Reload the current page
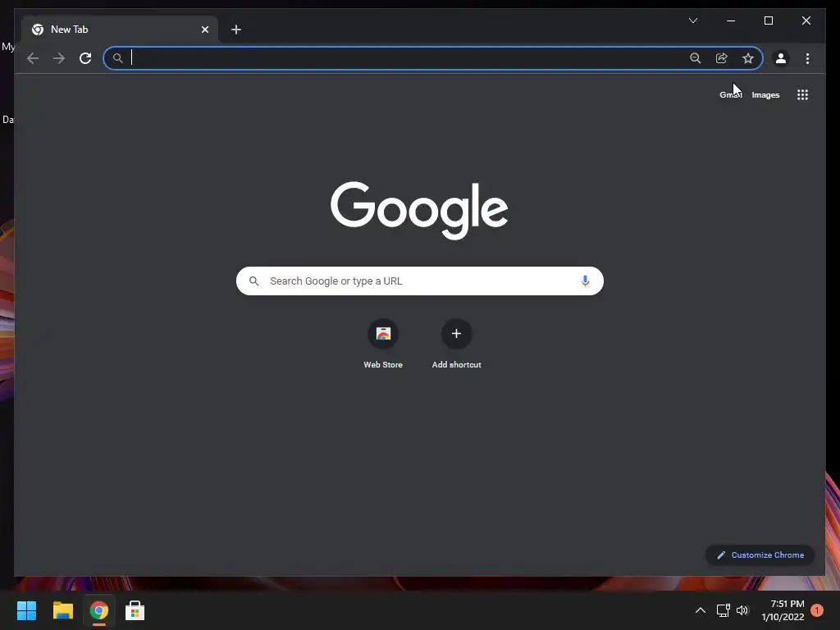This screenshot has height=630, width=840. (x=85, y=58)
